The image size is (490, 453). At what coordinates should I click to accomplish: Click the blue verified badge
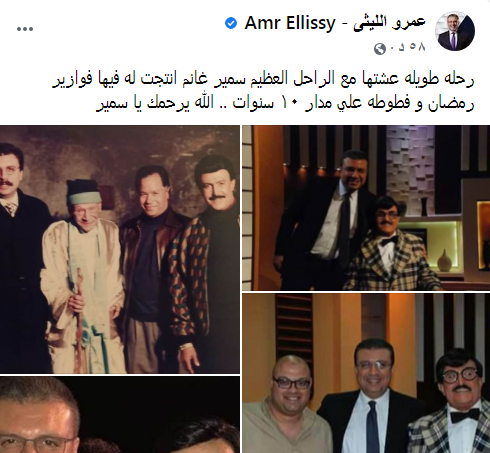point(231,23)
